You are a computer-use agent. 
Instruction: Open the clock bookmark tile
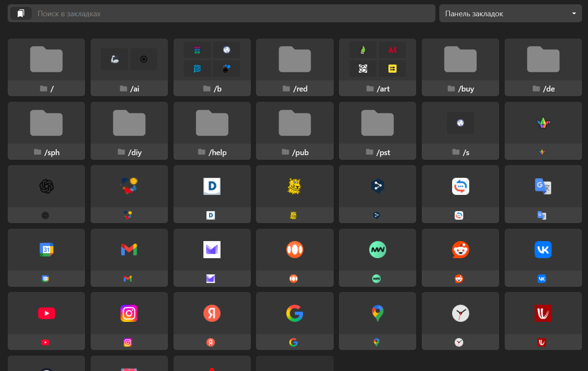click(x=460, y=313)
